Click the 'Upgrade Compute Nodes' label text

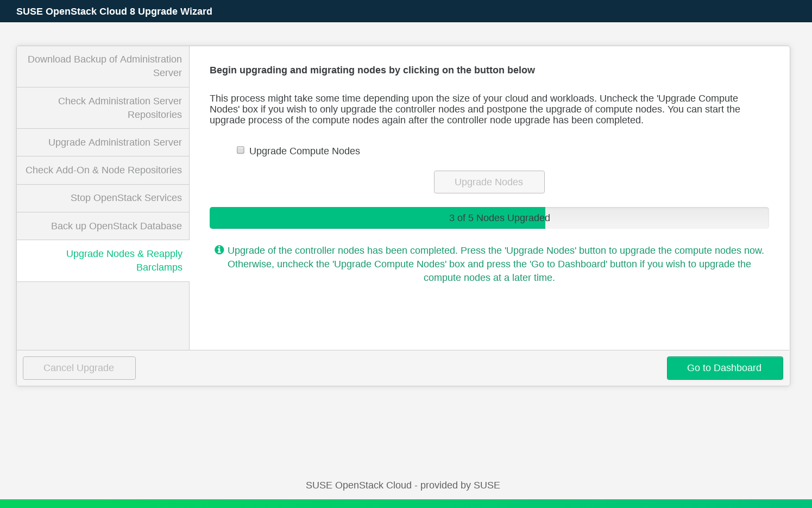tap(304, 151)
